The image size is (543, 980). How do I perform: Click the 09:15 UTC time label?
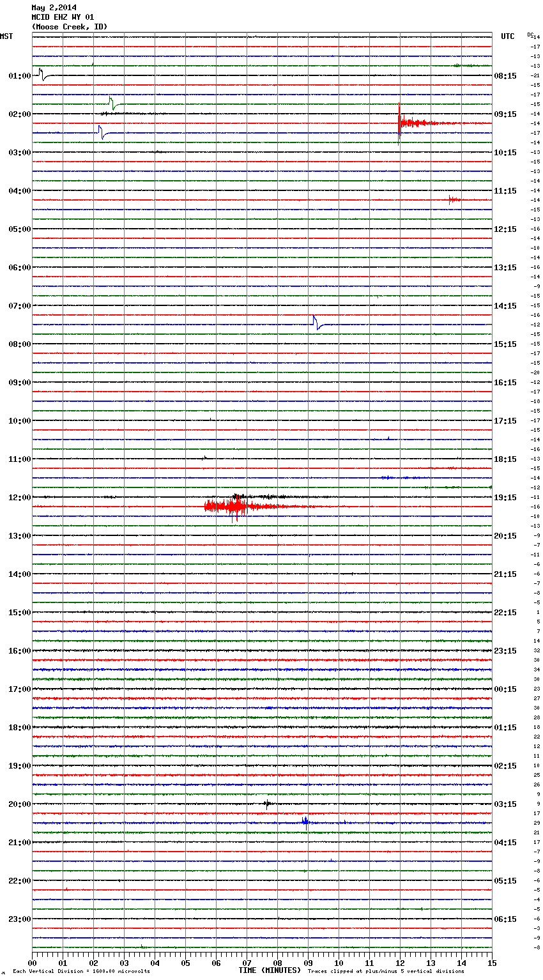pos(505,114)
